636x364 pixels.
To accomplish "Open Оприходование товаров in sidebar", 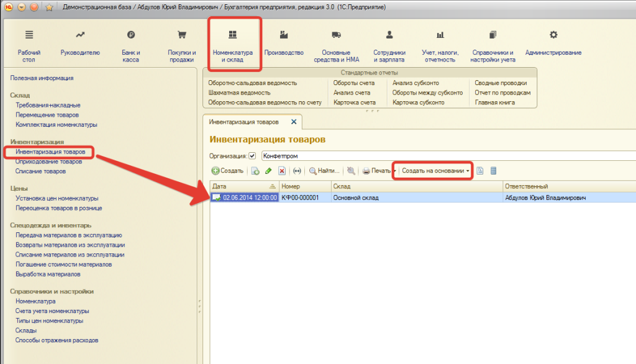I will [x=48, y=162].
